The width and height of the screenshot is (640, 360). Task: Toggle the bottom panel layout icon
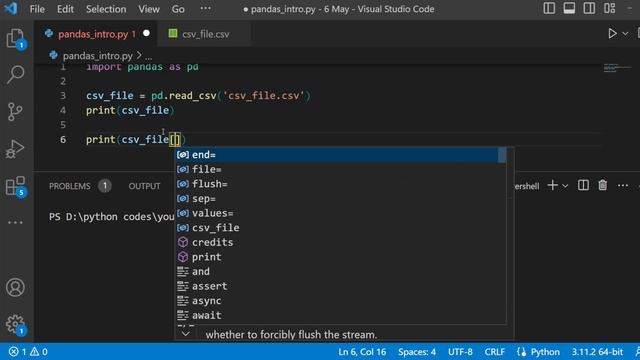569,9
